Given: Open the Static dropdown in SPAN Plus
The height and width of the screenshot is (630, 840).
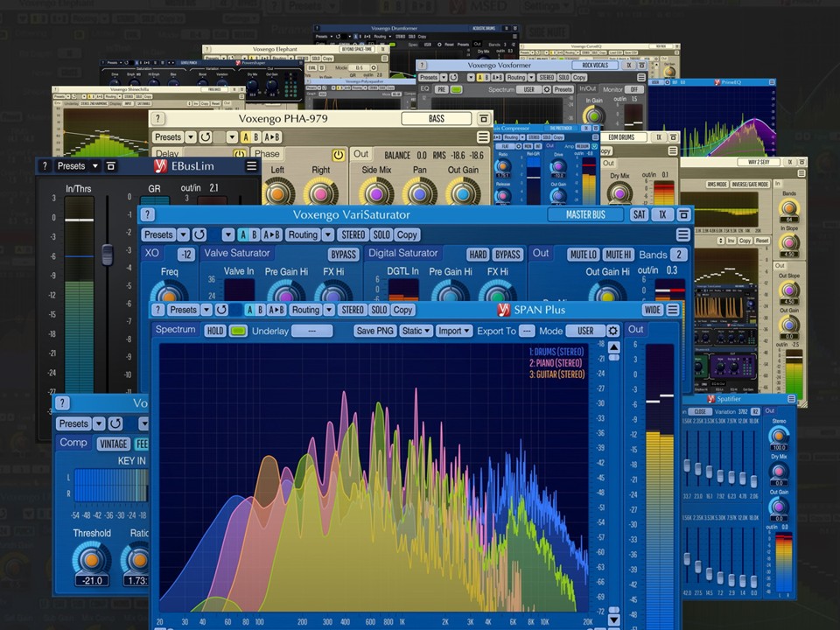Looking at the screenshot, I should [416, 331].
